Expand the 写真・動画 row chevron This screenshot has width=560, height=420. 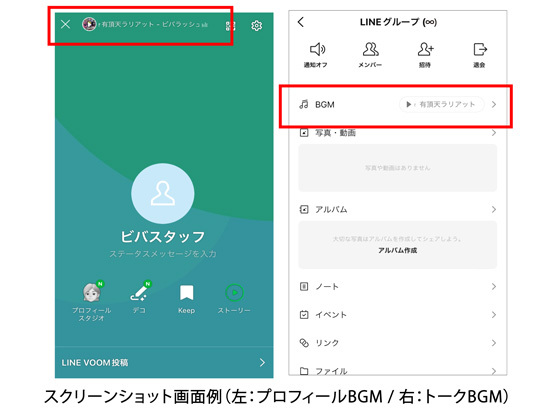point(494,133)
